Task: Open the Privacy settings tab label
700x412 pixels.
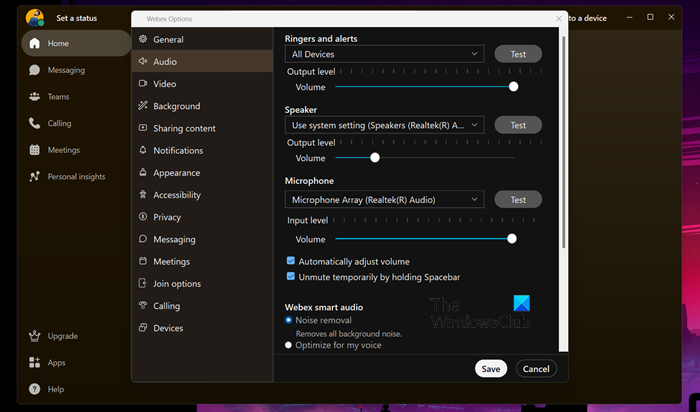Action: tap(167, 217)
